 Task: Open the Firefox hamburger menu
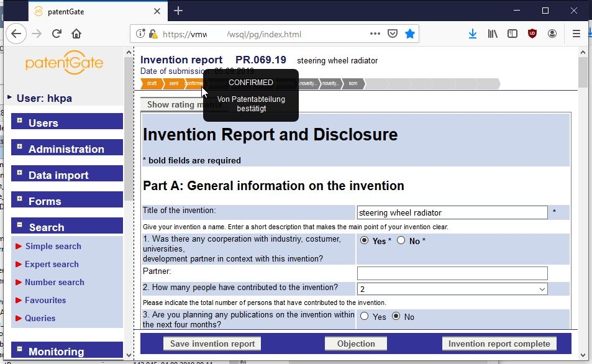click(576, 34)
